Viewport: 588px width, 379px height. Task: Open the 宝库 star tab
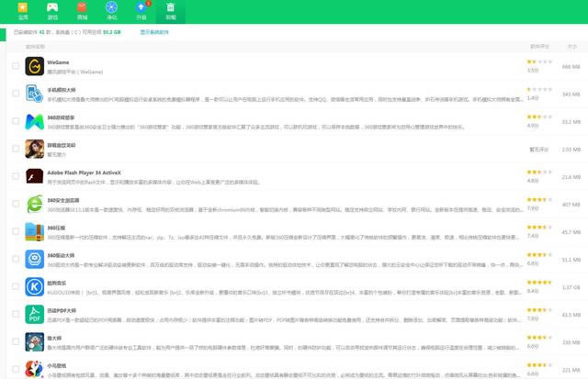tap(23, 11)
